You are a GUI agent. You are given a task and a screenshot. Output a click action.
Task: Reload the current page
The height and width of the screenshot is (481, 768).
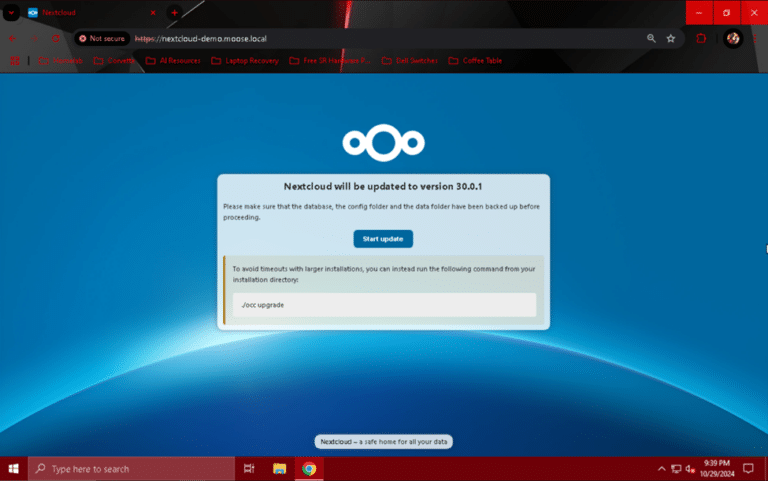click(56, 38)
